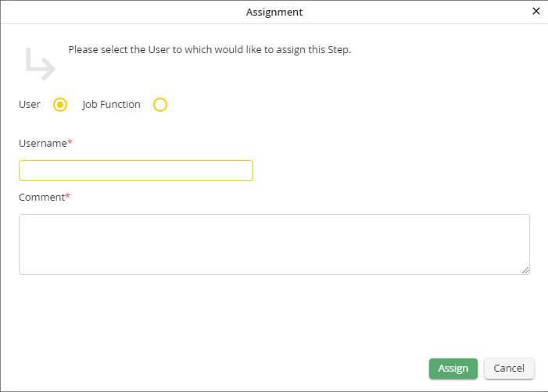Click the Comment field label
548x392 pixels.
coord(41,198)
